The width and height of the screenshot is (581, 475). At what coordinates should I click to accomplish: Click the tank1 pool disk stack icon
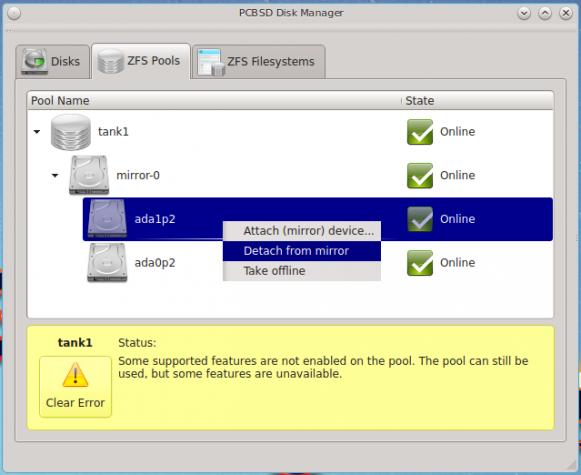pos(71,132)
